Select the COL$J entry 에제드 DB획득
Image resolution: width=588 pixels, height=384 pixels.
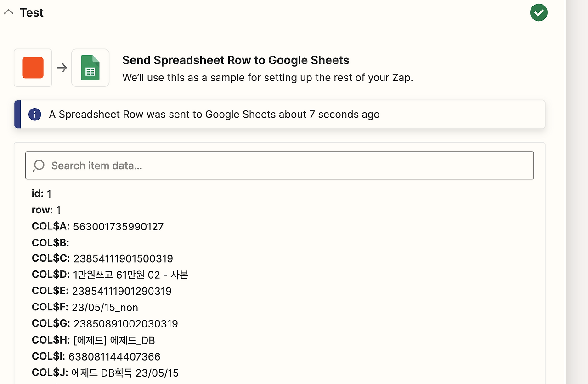pos(123,373)
